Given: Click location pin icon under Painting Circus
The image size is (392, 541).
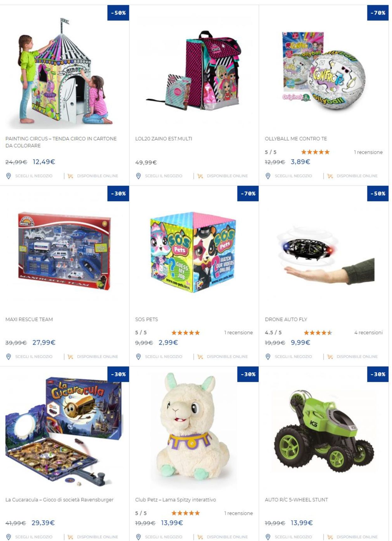Looking at the screenshot, I should pyautogui.click(x=8, y=176).
